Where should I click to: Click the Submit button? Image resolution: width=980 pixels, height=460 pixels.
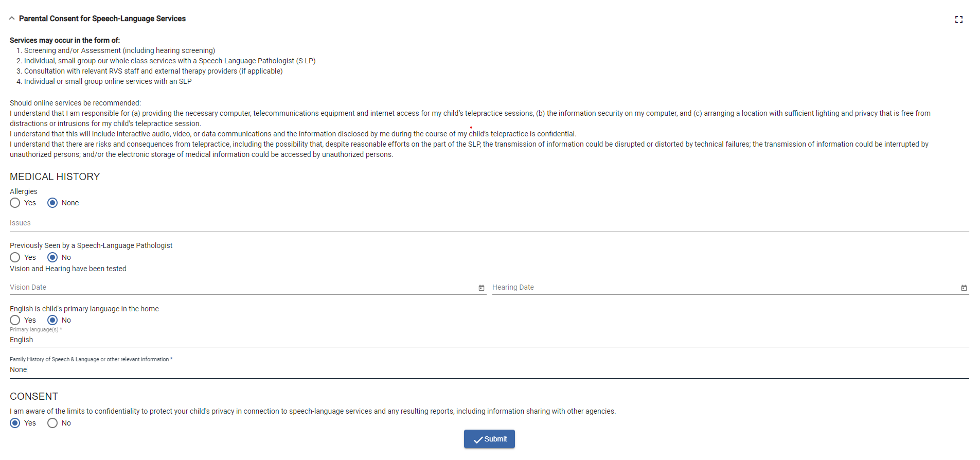(x=489, y=439)
